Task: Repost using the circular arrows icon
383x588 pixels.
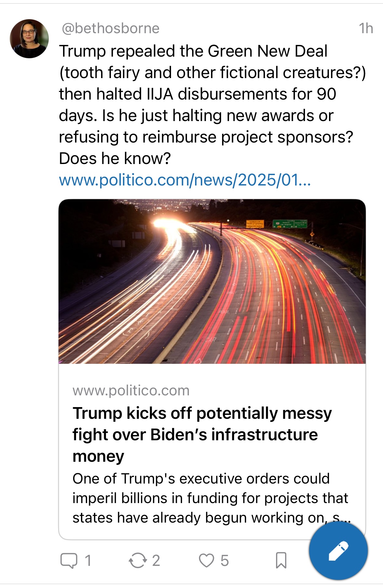Action: (x=138, y=560)
